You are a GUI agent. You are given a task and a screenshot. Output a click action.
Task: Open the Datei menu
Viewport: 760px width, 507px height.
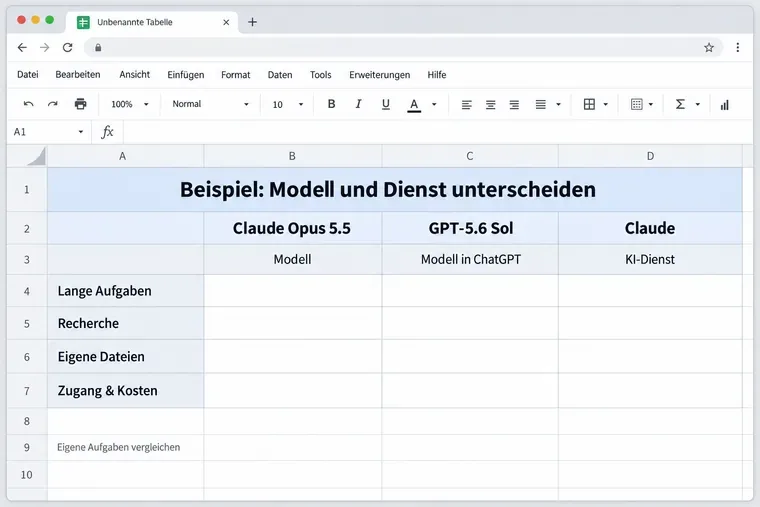(x=28, y=75)
